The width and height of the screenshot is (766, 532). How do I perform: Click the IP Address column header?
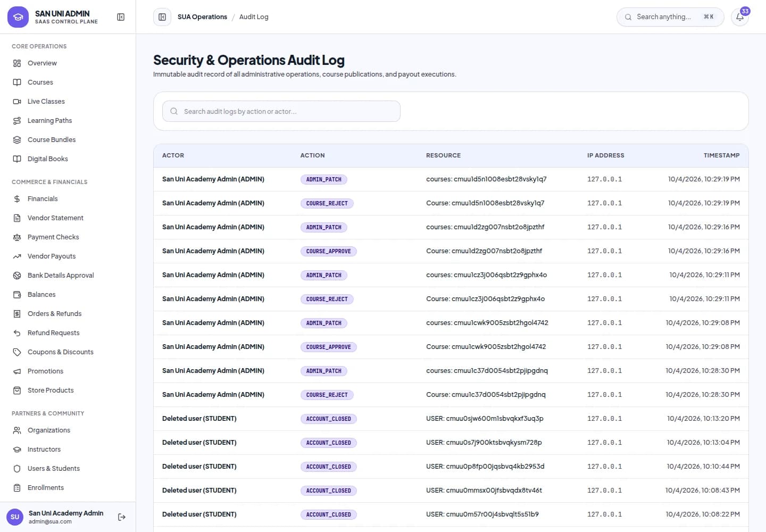click(605, 155)
